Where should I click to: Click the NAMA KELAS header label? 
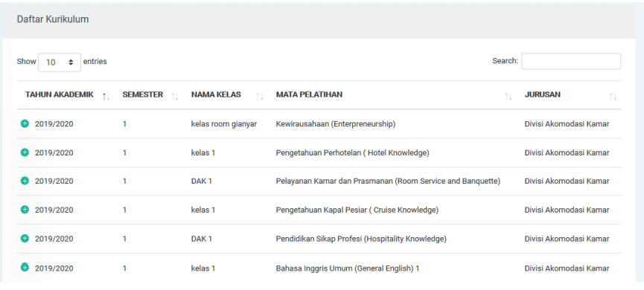click(216, 94)
